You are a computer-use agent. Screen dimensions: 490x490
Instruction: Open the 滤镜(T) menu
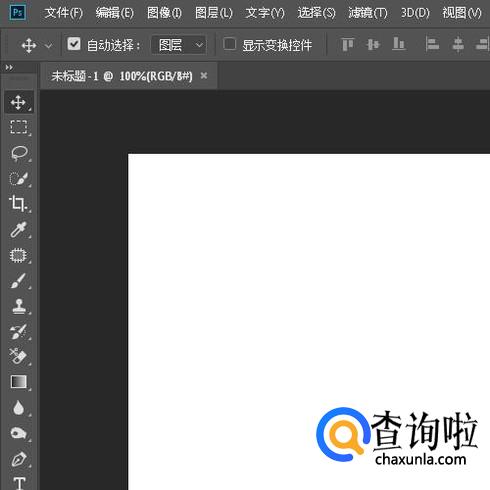(x=368, y=13)
